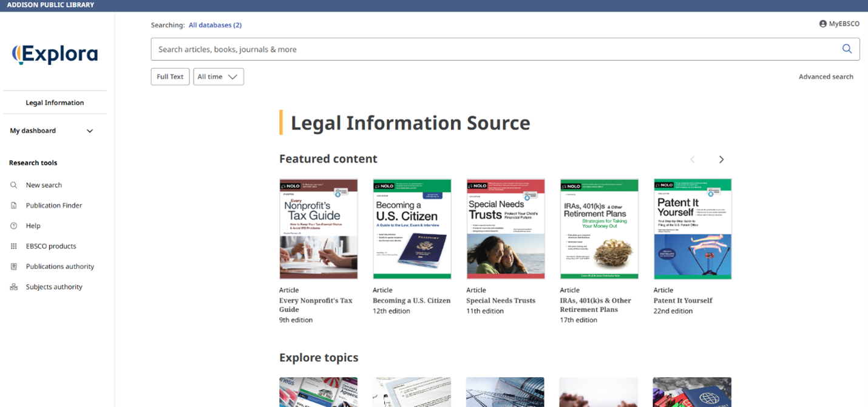The image size is (868, 407).
Task: Open the Patent It Yourself book cover
Action: coord(692,228)
